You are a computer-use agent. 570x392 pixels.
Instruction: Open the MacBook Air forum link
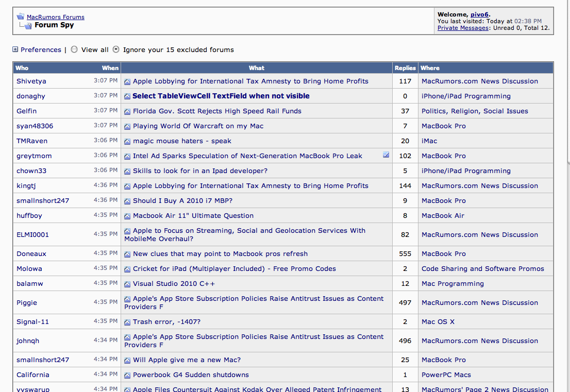coord(443,216)
